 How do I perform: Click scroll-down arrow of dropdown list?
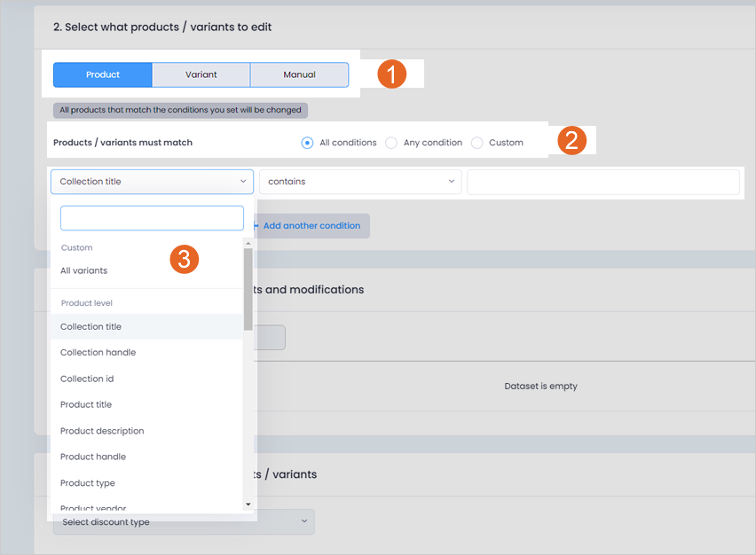248,504
